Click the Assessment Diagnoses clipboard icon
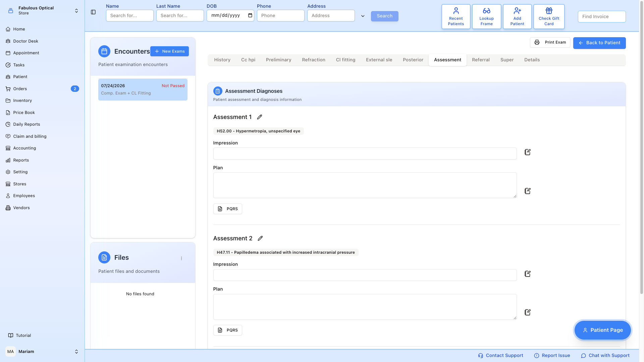The height and width of the screenshot is (362, 644). point(218,91)
